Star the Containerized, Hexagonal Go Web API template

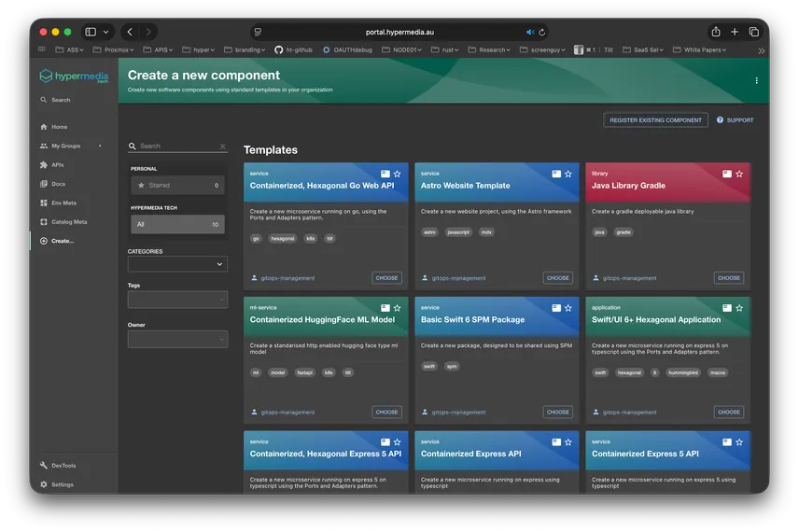tap(397, 174)
